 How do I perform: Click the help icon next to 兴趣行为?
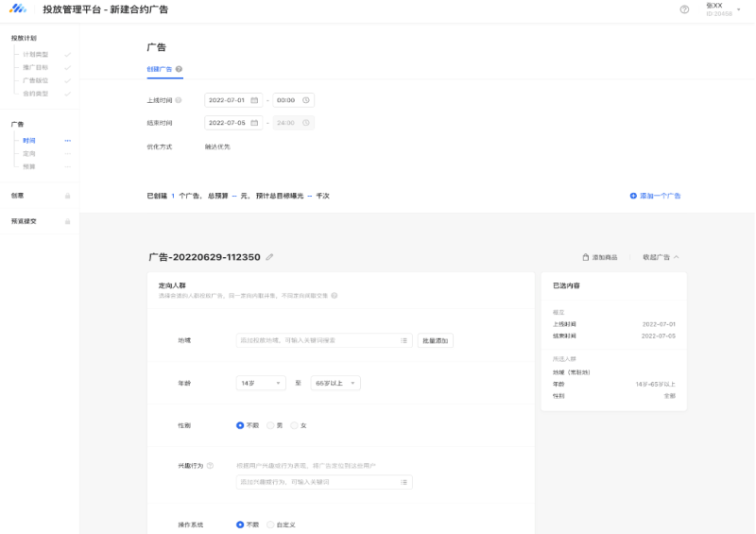(x=210, y=466)
